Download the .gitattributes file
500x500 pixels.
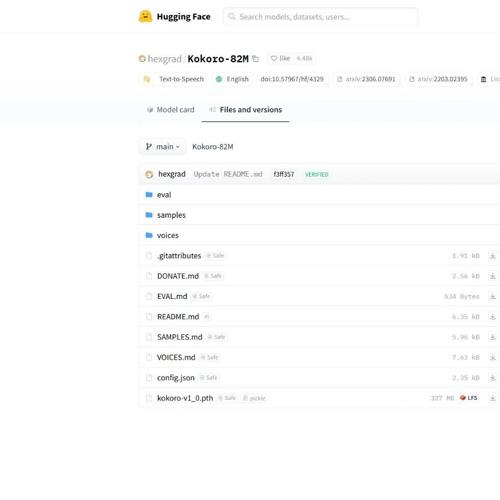pos(492,256)
